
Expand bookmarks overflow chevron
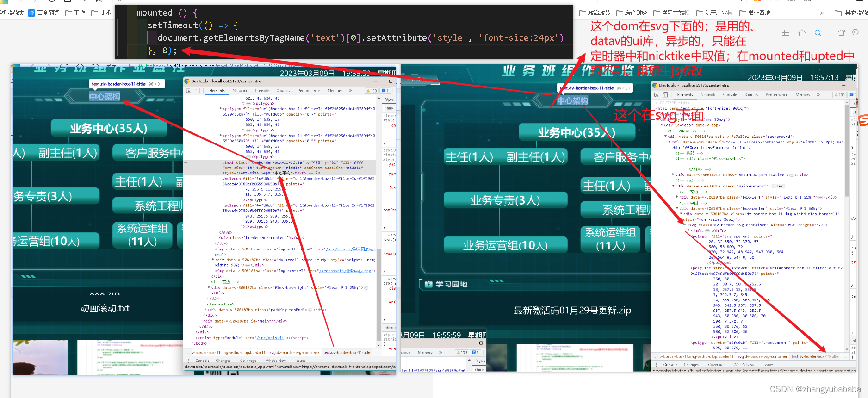pos(822,13)
